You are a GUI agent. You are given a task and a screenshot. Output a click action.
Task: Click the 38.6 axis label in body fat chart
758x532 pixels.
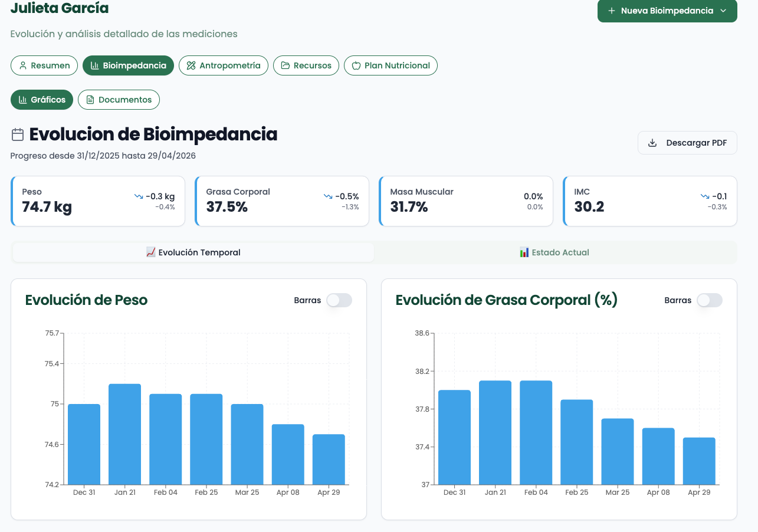pos(422,333)
